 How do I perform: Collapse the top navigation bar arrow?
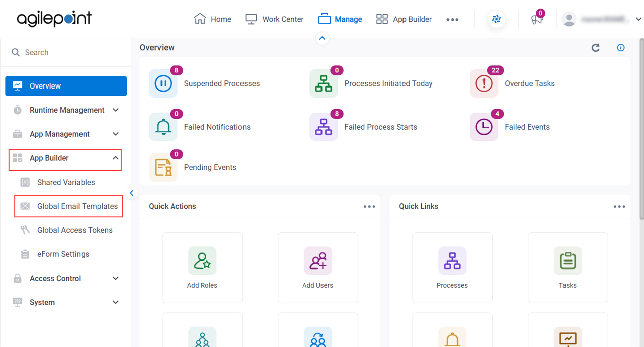pos(322,38)
